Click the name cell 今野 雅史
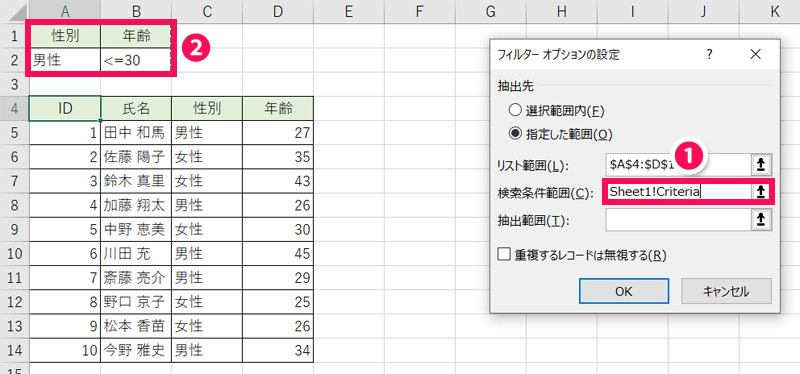This screenshot has height=374, width=800. 136,351
